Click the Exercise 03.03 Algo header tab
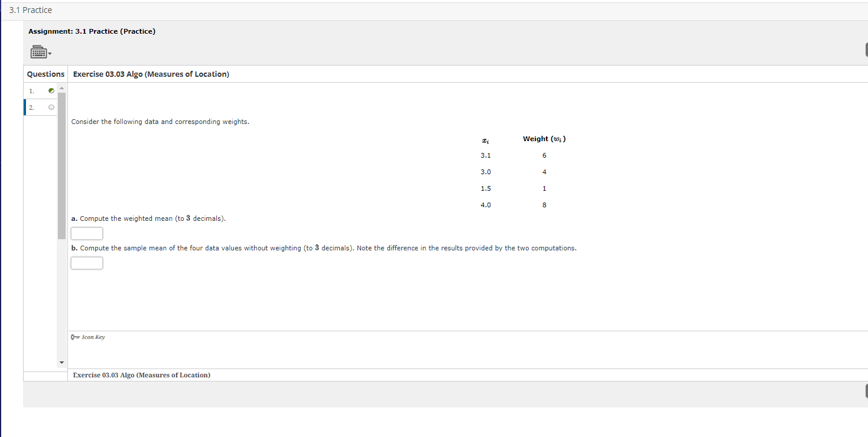 point(151,74)
